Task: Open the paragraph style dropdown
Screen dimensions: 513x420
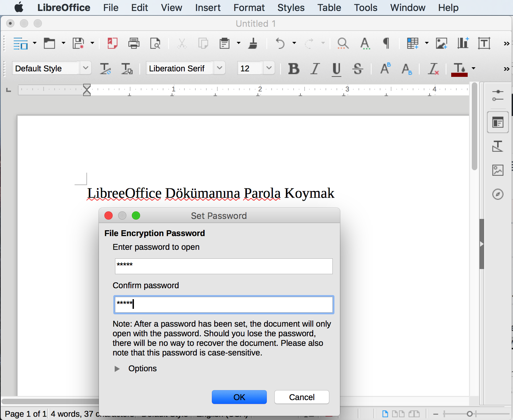Action: (x=86, y=68)
